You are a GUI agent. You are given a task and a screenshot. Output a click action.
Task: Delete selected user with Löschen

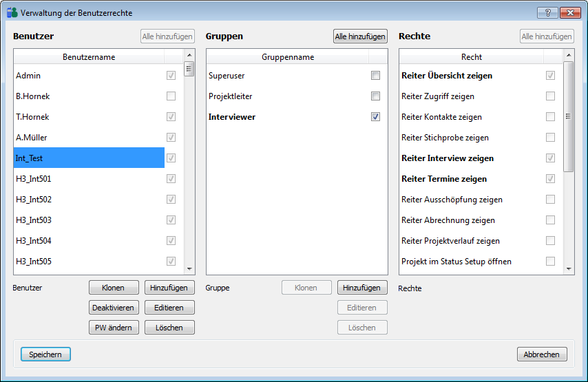[x=169, y=328]
